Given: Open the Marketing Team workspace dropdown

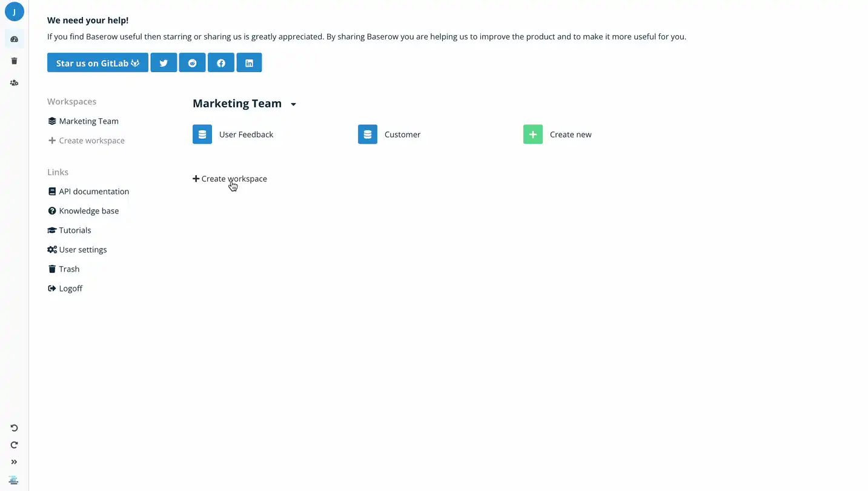Looking at the screenshot, I should pyautogui.click(x=294, y=104).
